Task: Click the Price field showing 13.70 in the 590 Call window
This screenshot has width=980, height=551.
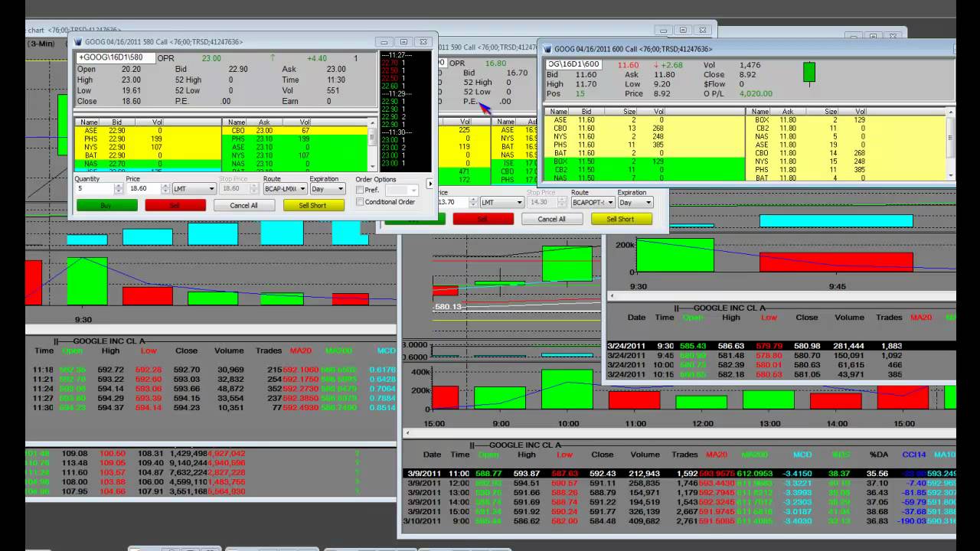Action: coord(452,202)
